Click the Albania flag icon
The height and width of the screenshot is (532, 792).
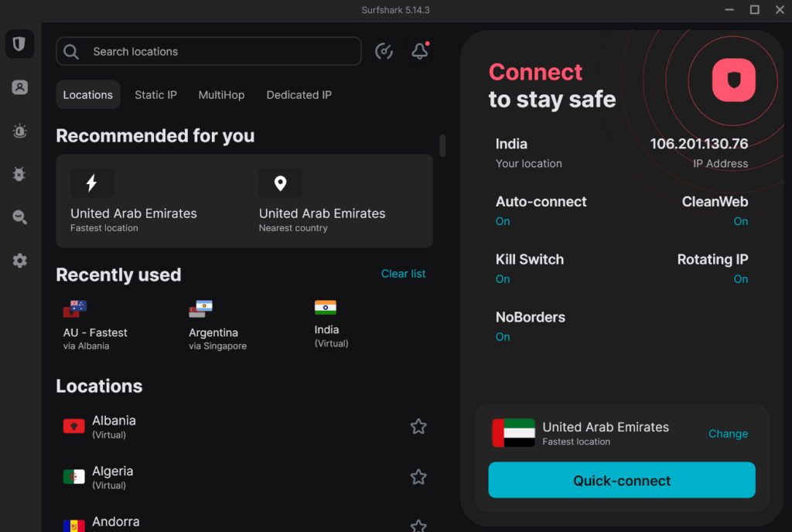coord(73,427)
